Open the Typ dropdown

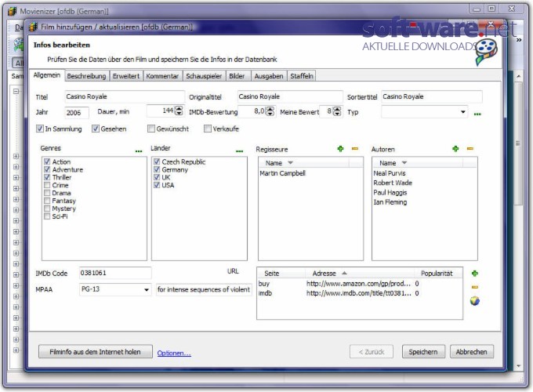(462, 112)
